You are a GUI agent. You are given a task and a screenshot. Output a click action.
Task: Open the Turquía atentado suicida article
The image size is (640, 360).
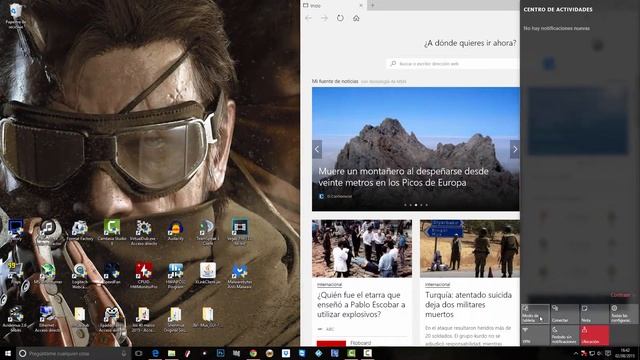tap(468, 304)
